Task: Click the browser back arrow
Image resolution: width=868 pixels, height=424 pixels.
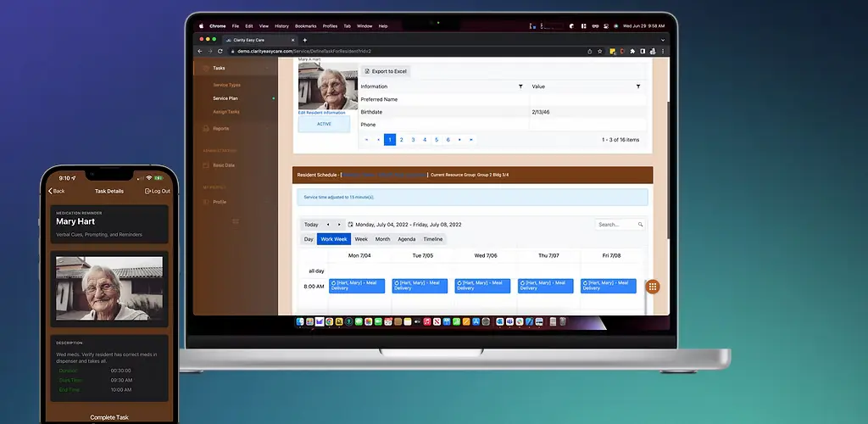Action: click(x=200, y=51)
